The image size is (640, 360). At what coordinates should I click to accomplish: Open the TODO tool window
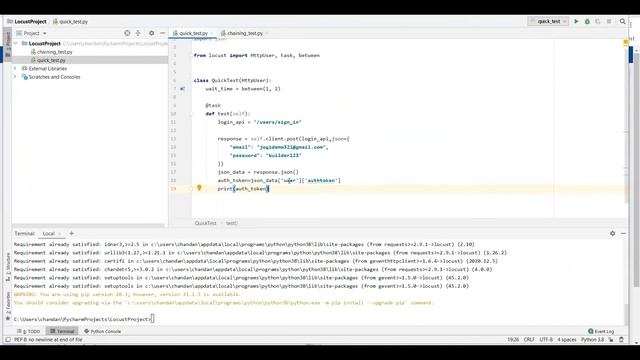pyautogui.click(x=29, y=331)
